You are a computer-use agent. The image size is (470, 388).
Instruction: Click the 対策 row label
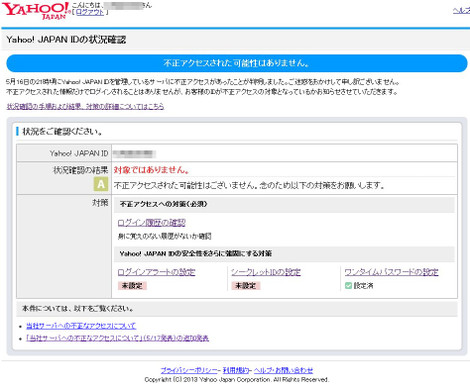pos(100,202)
